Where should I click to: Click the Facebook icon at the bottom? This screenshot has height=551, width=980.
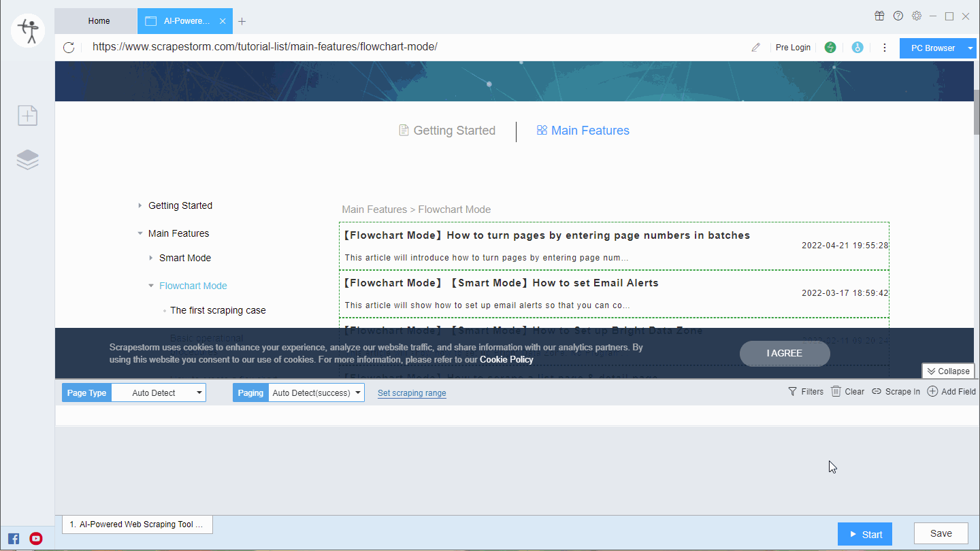(14, 538)
